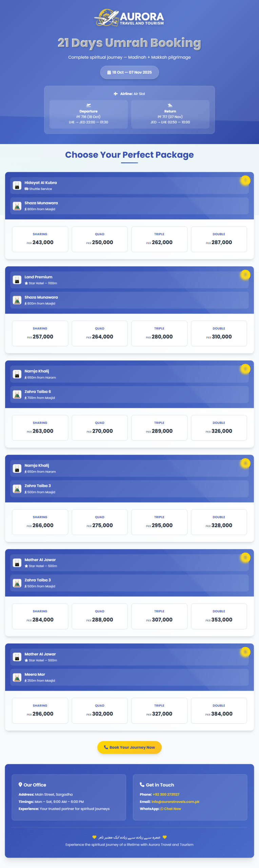Click the plane landing icon above Return

click(x=170, y=105)
